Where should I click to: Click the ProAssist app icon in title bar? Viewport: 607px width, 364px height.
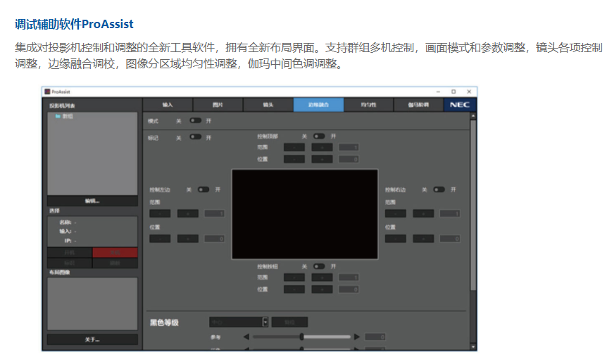click(x=47, y=92)
